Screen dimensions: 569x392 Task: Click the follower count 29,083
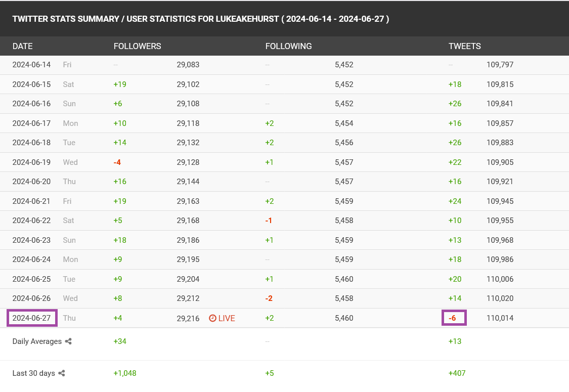188,65
